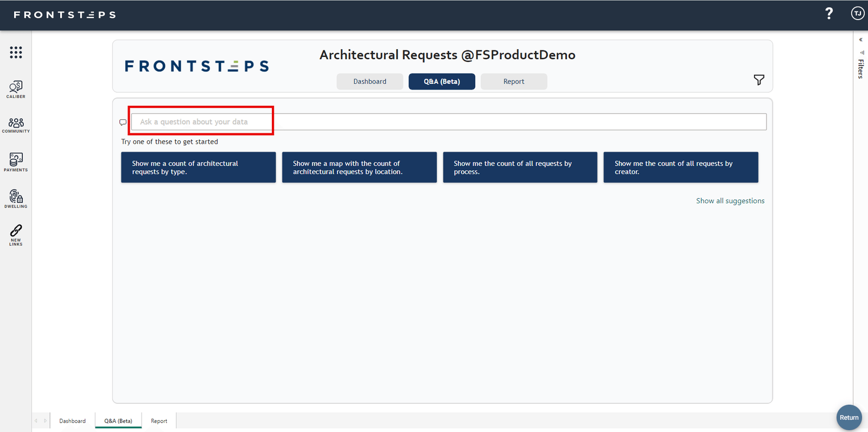Click the Frontsteps logo in report header
Viewport: 868px width, 432px height.
tap(197, 66)
